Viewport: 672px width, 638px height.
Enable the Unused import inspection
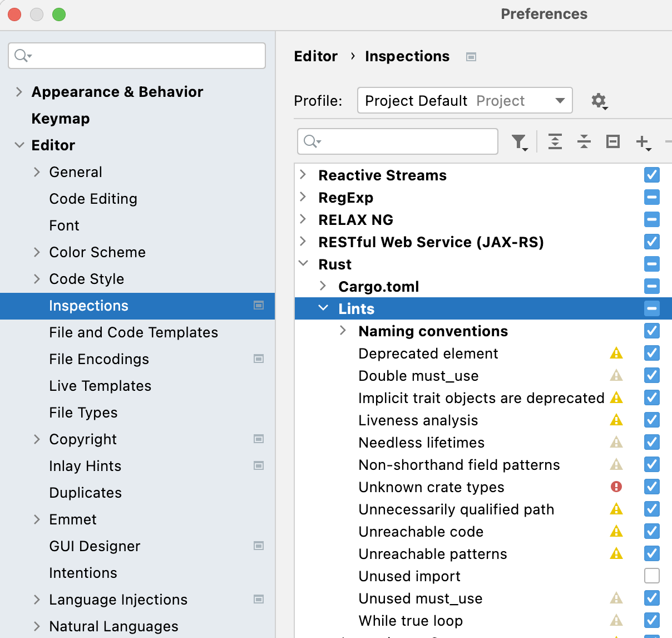coord(651,576)
